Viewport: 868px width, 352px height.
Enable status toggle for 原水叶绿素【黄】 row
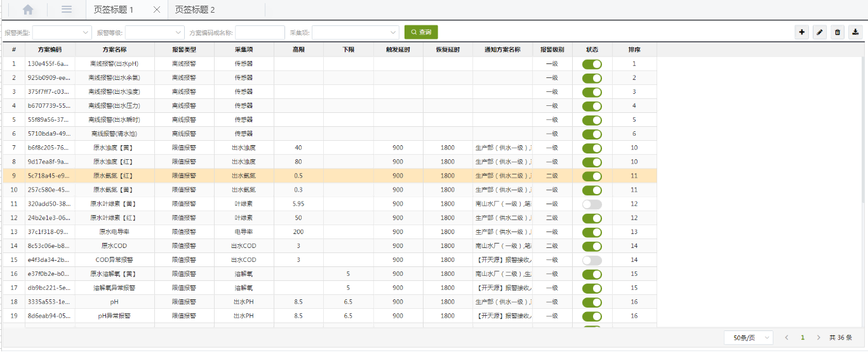(592, 204)
